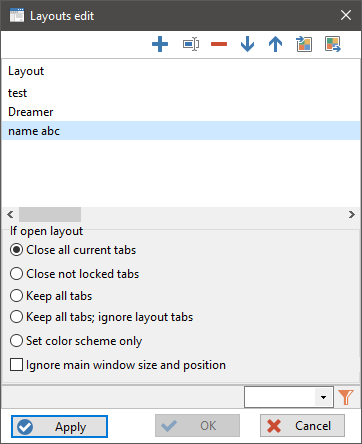Move layout up with the up arrow
362x444 pixels.
[275, 44]
